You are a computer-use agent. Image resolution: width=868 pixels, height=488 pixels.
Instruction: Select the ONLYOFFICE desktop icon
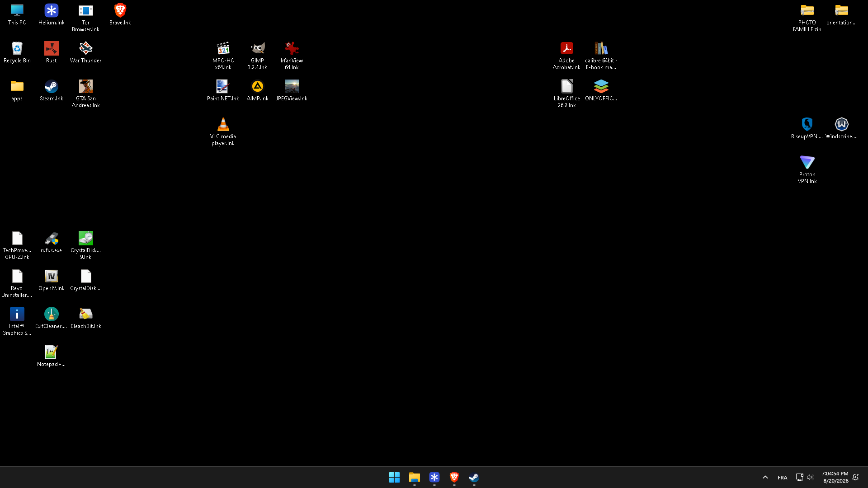pyautogui.click(x=601, y=90)
